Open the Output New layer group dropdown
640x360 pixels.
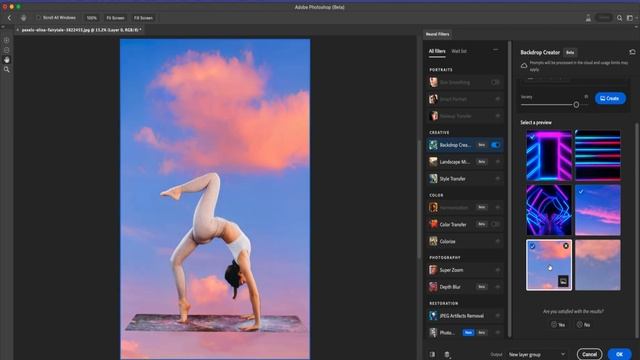(537, 354)
